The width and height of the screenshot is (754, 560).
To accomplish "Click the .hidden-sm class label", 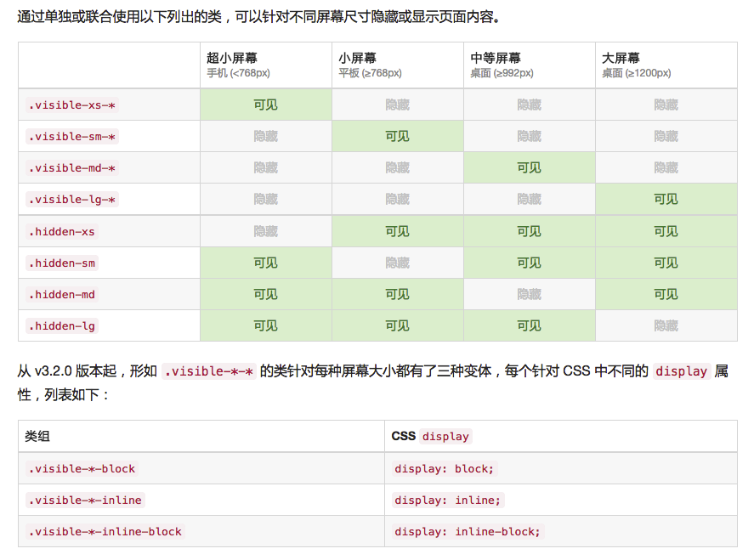I will tap(62, 263).
